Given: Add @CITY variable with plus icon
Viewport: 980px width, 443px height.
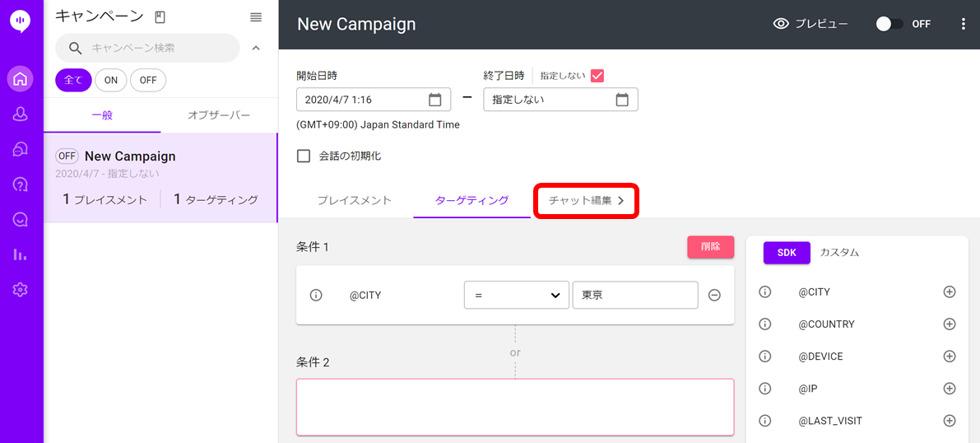Looking at the screenshot, I should coord(950,291).
